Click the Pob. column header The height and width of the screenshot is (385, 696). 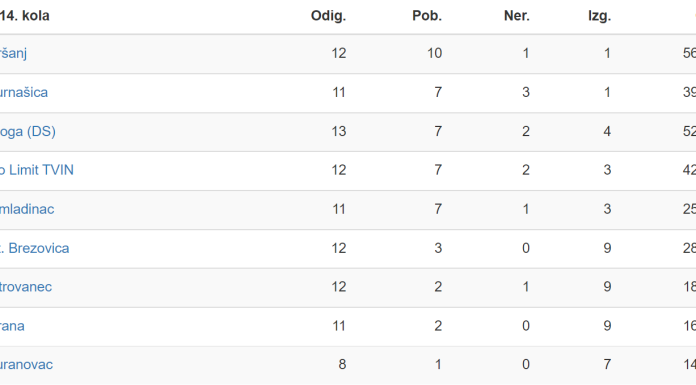coord(427,16)
